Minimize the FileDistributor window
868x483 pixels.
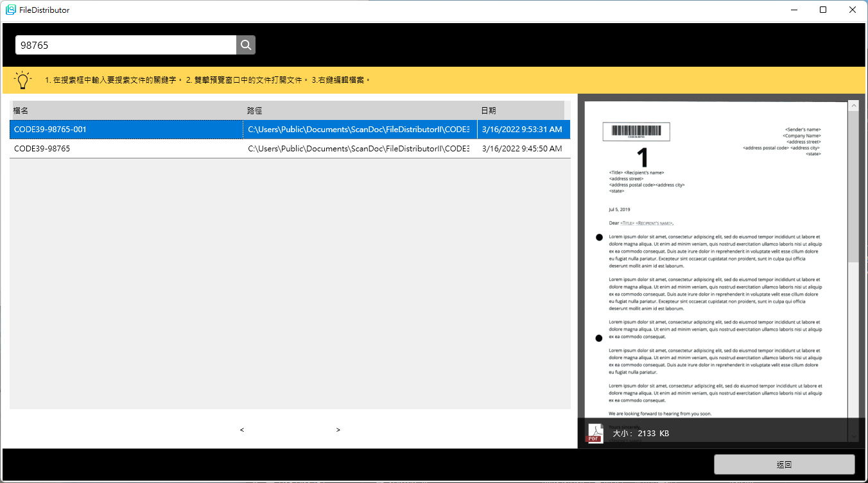794,10
